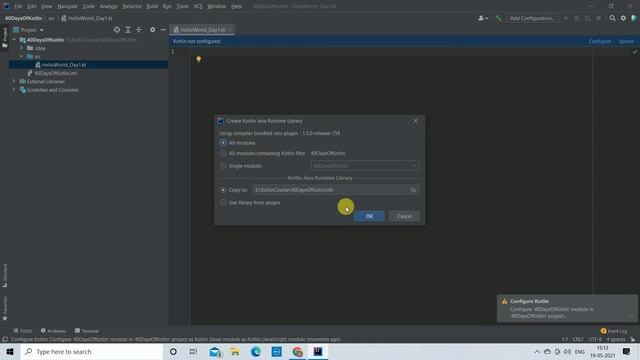The width and height of the screenshot is (640, 360).
Task: Open the Refactor menu
Action: (132, 6)
